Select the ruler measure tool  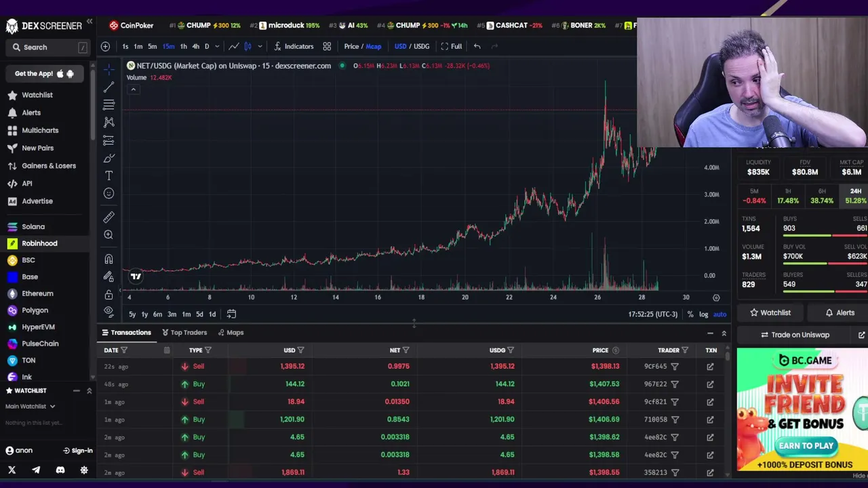[108, 217]
